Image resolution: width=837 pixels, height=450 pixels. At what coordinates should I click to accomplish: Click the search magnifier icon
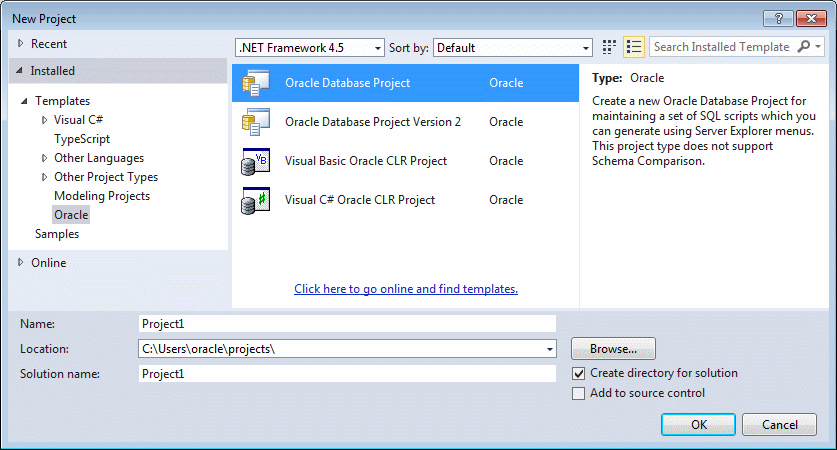tap(803, 47)
